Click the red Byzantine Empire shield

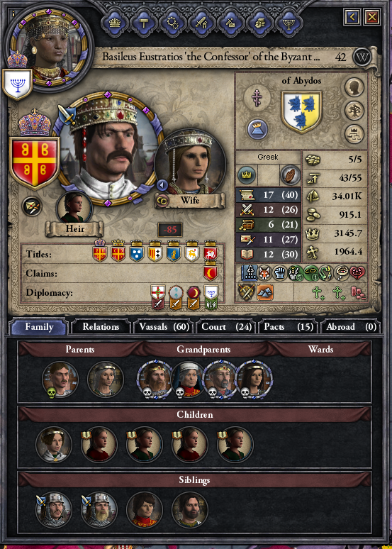(35, 162)
